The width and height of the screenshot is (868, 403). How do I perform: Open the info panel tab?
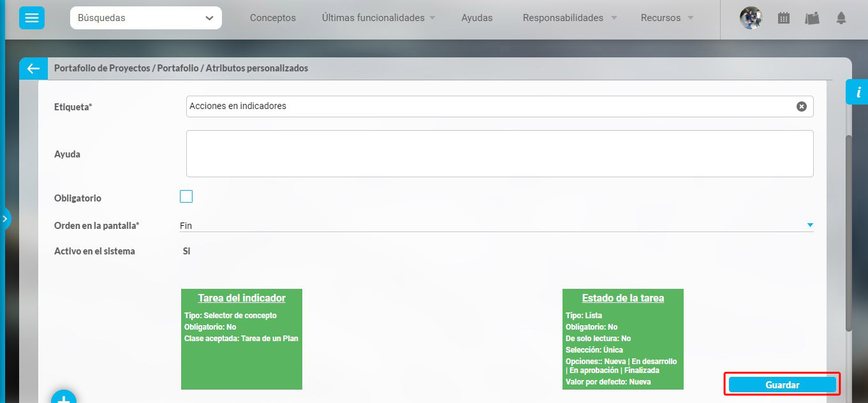tap(857, 92)
